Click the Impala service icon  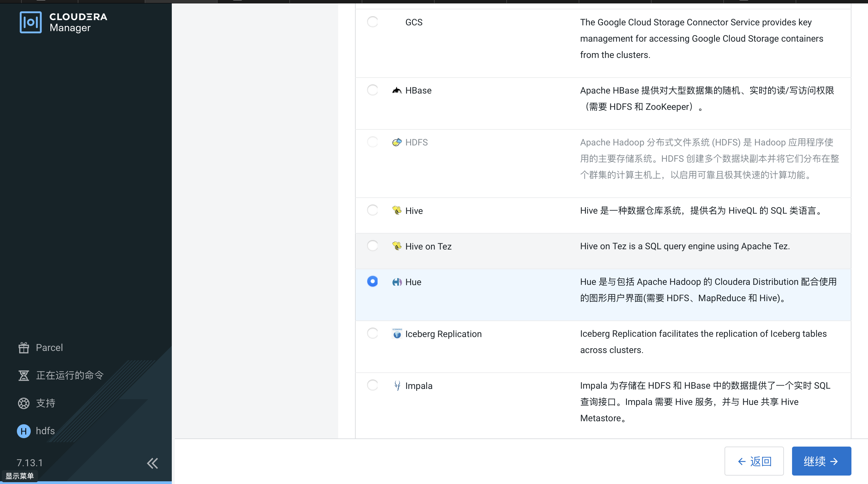click(397, 386)
